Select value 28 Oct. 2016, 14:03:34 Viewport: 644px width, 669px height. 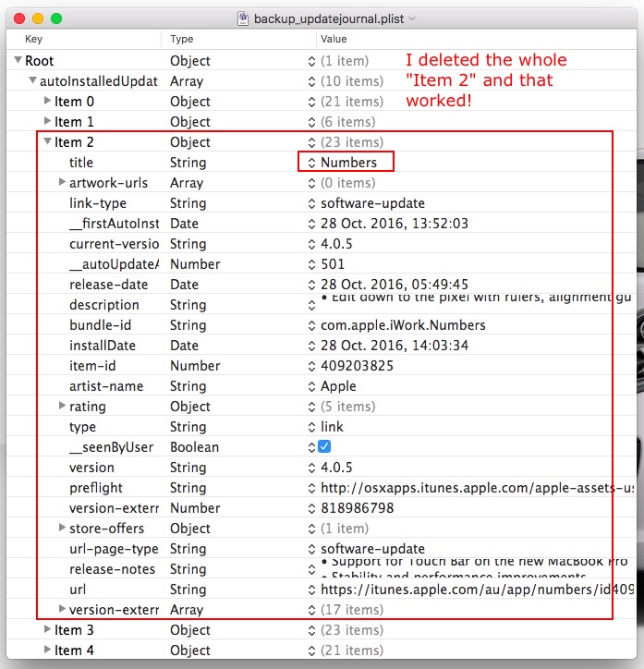(395, 346)
